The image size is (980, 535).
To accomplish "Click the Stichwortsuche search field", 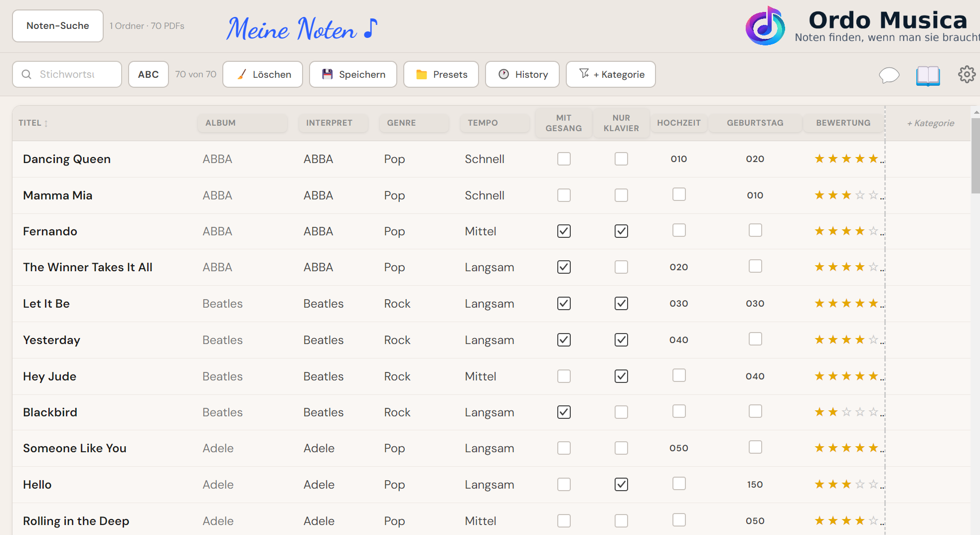I will coord(67,74).
